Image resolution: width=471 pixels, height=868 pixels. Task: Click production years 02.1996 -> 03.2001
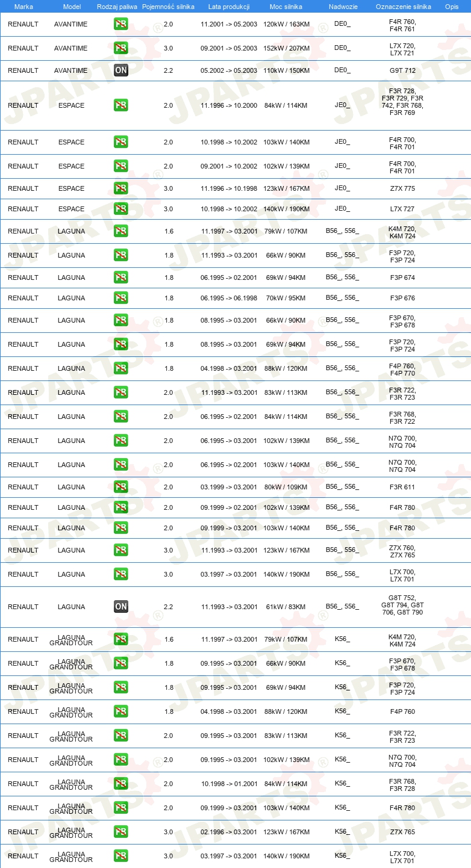click(229, 832)
